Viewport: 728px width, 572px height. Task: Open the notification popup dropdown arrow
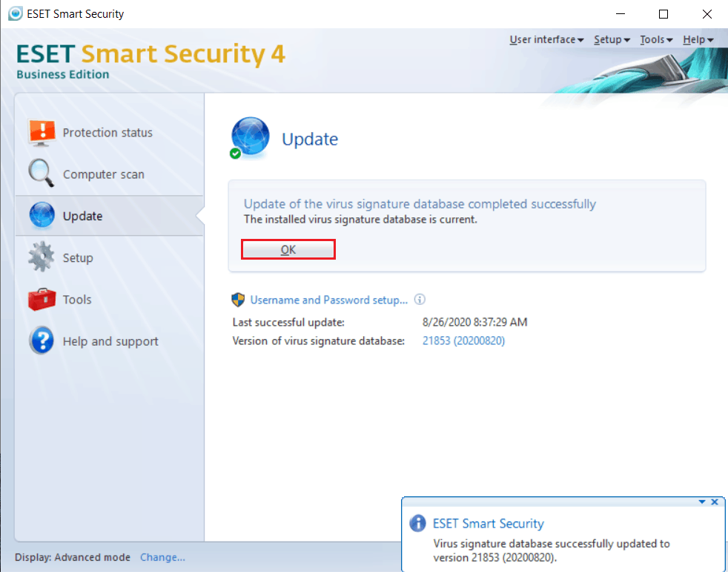tap(702, 502)
